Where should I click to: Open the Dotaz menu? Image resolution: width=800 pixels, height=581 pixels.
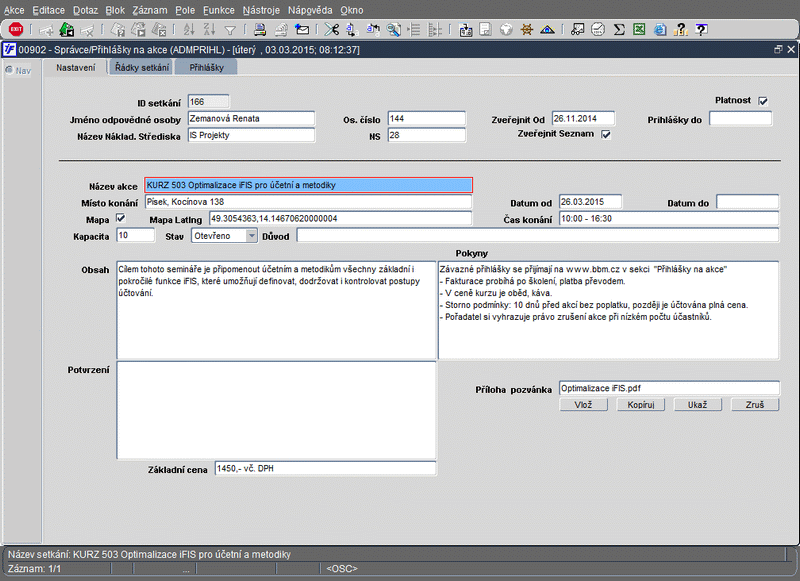coord(85,10)
